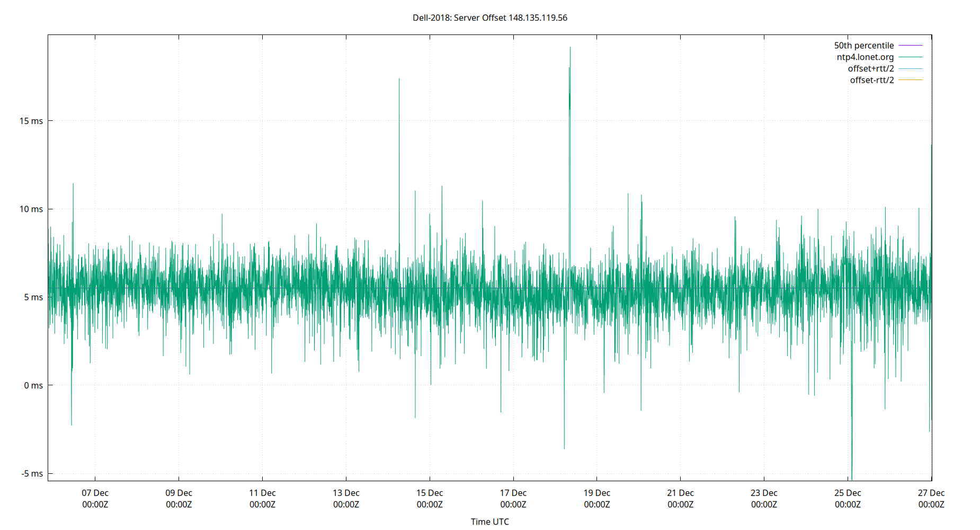Toggle the ntp4.lonet.org series on or off
Viewport: 980px width, 530px height.
pyautogui.click(x=865, y=57)
